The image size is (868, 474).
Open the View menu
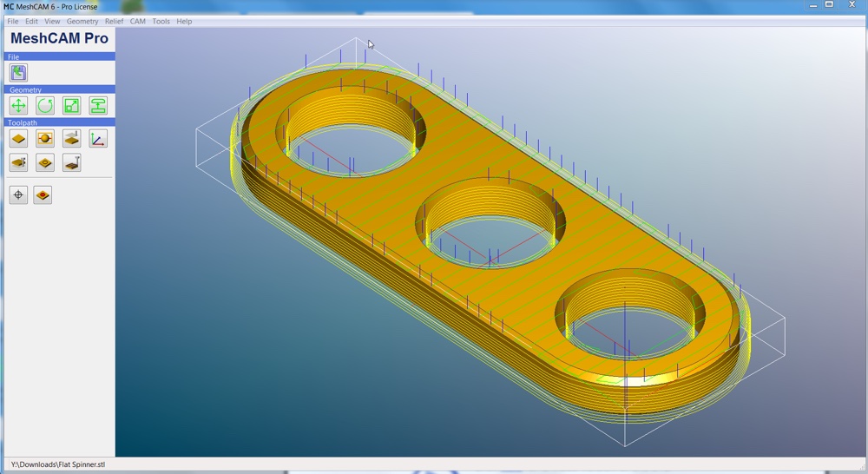tap(52, 21)
